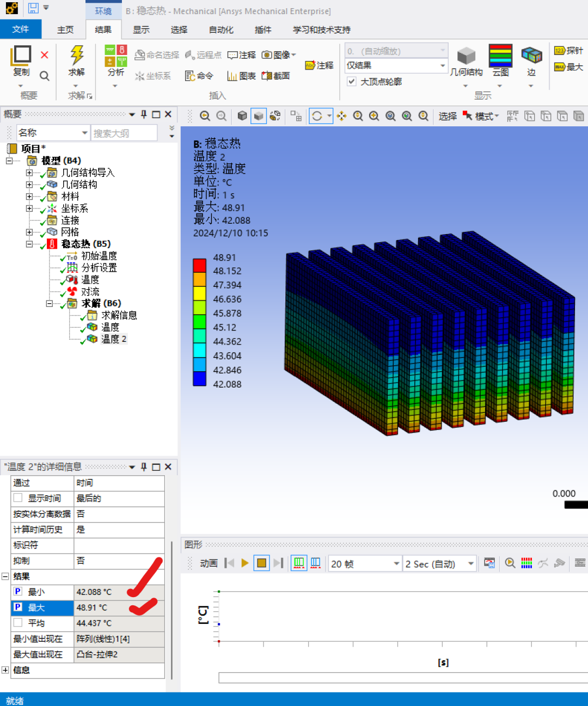588x706 pixels.
Task: Open the 20 帧 frames dropdown
Action: click(x=396, y=564)
